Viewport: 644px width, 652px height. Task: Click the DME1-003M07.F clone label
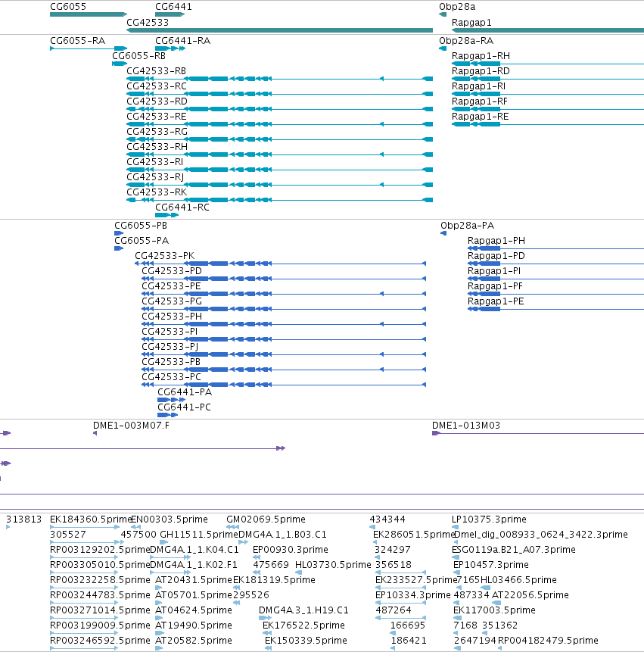(131, 426)
